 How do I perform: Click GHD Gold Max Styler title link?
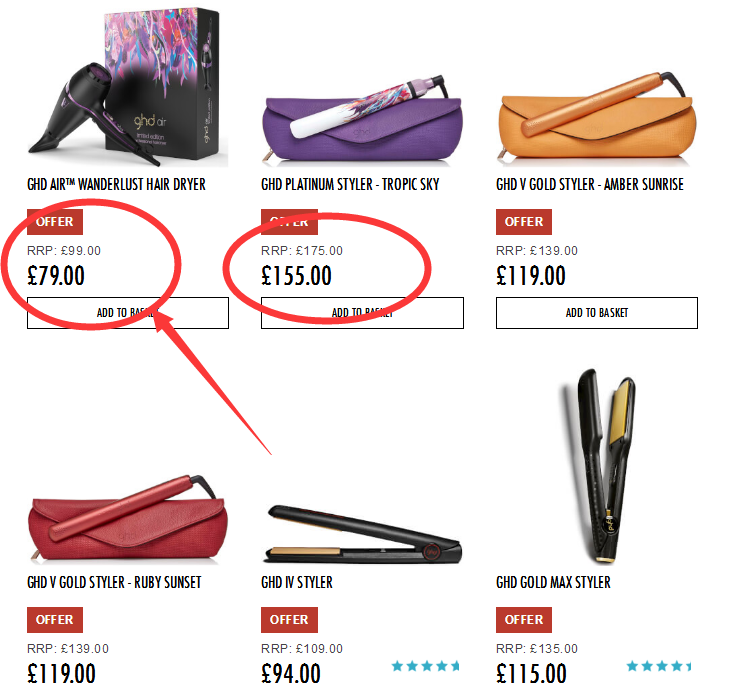(x=553, y=582)
